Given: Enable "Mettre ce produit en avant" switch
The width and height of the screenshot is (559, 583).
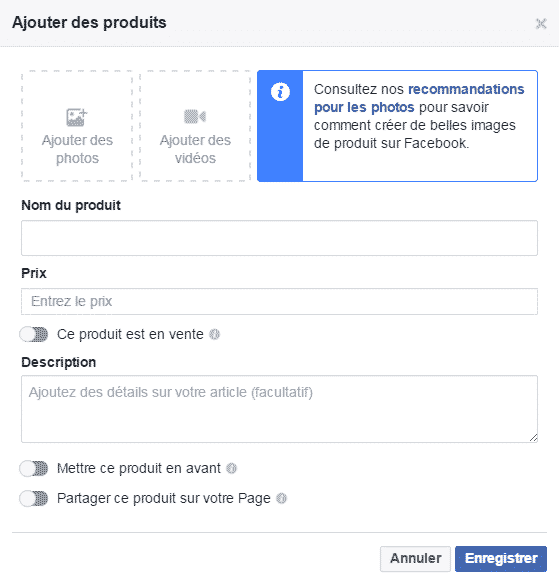Looking at the screenshot, I should click(34, 468).
